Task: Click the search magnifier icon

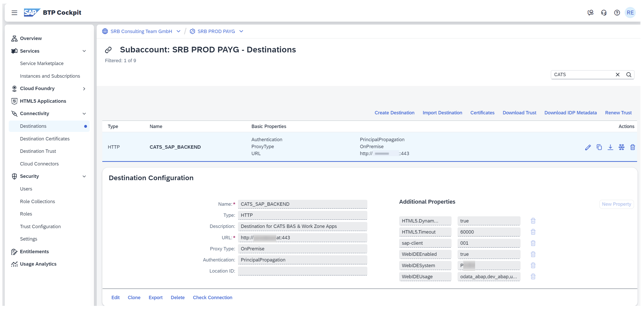Action: 629,75
